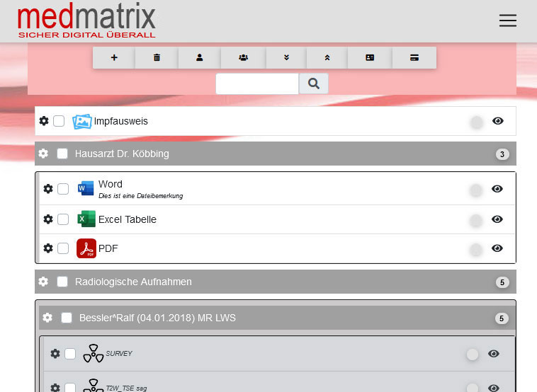Click the trash delete icon

coord(157,58)
